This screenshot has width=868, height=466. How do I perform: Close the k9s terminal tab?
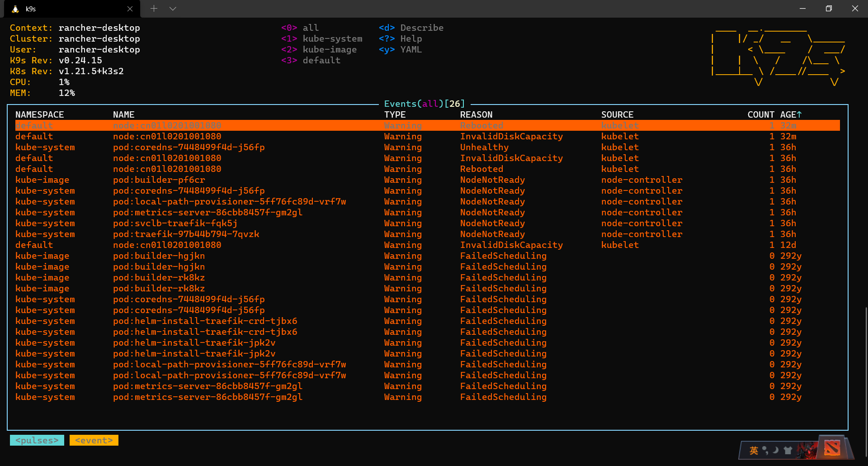[x=130, y=9]
